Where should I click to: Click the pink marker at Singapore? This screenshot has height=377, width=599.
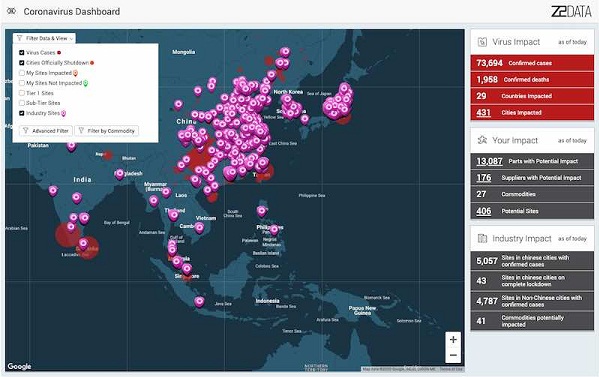click(187, 269)
